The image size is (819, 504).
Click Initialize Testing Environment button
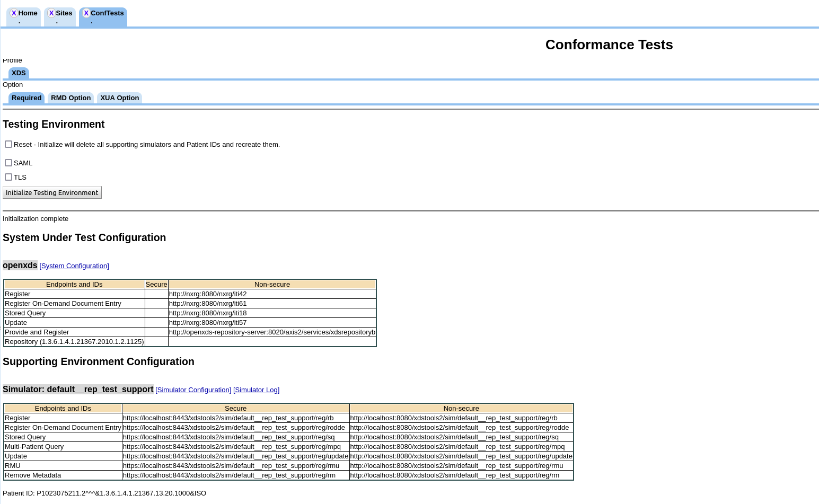[52, 192]
